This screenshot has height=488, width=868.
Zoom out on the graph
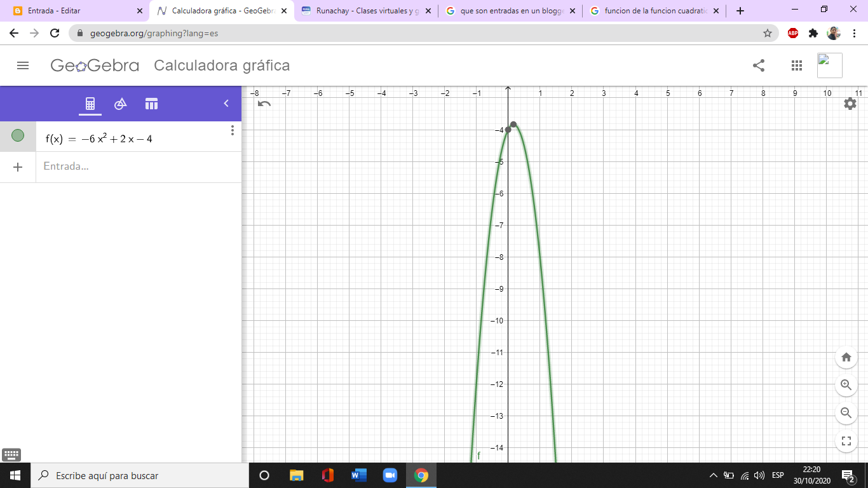click(x=846, y=413)
